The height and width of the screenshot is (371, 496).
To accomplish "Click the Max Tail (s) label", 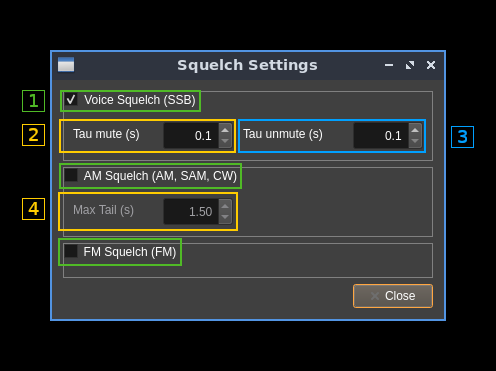I will tap(103, 210).
